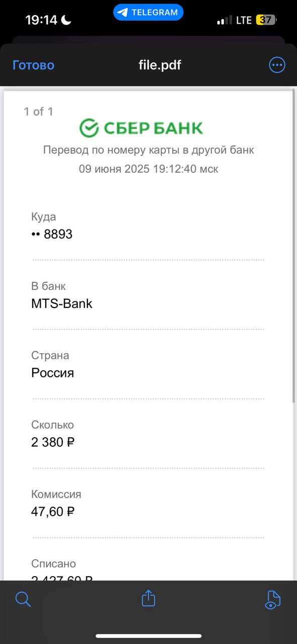Screen dimensions: 297x644
Task: Tap the home indicator bar
Action: pyautogui.click(x=148, y=636)
